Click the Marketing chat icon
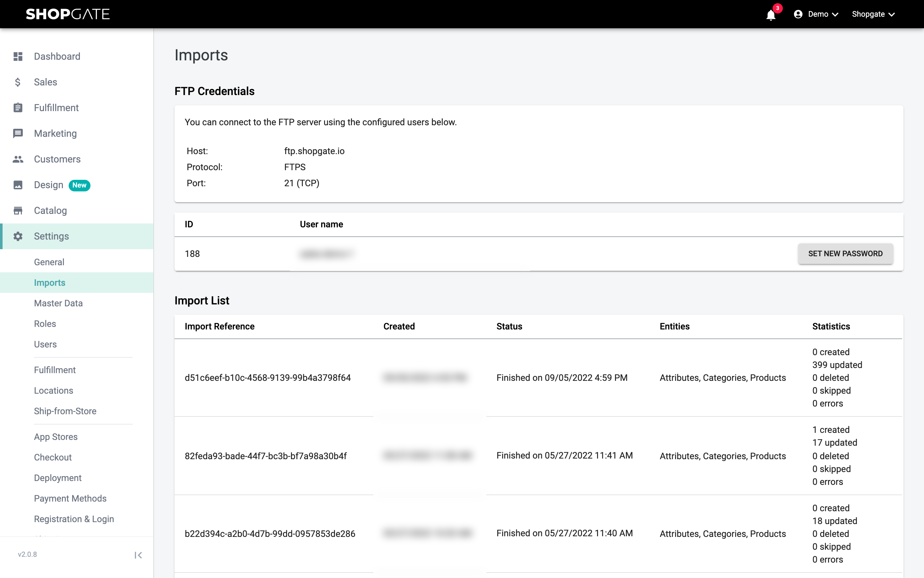Screen dimensions: 924x578 coord(18,133)
